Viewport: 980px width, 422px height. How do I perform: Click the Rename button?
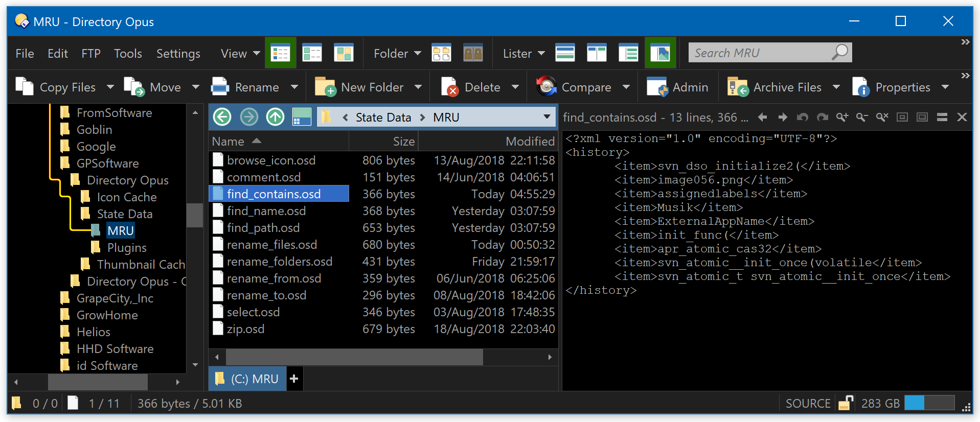245,87
